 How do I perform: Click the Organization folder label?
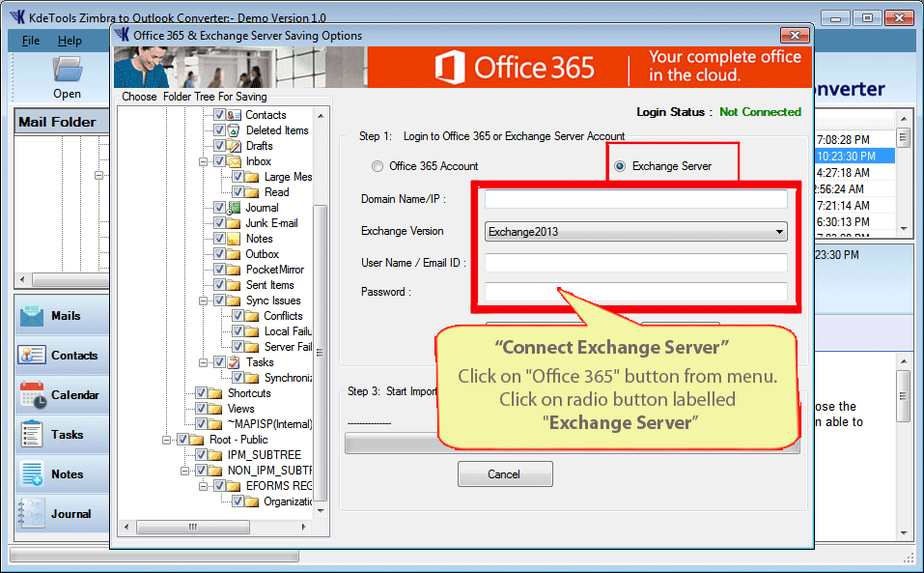[x=288, y=501]
